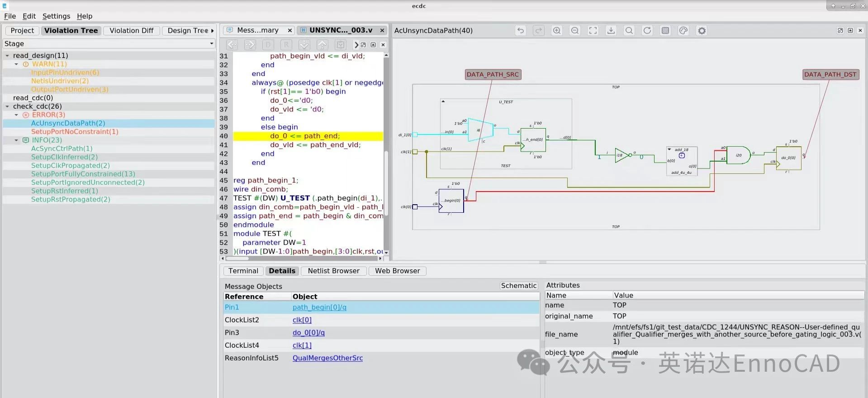This screenshot has width=868, height=398.
Task: Click the hatched pattern toolbar icon
Action: click(x=665, y=31)
